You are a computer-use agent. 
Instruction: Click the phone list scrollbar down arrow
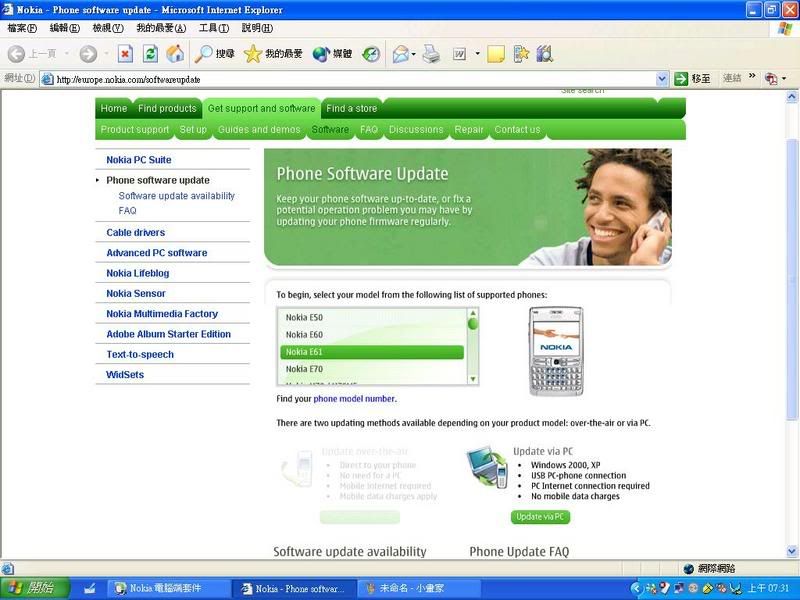(x=473, y=379)
